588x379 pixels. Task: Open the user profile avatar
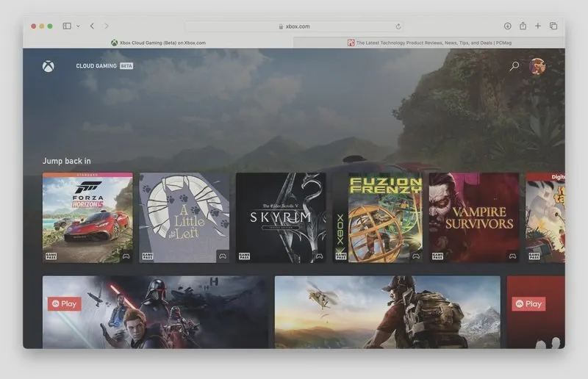537,66
